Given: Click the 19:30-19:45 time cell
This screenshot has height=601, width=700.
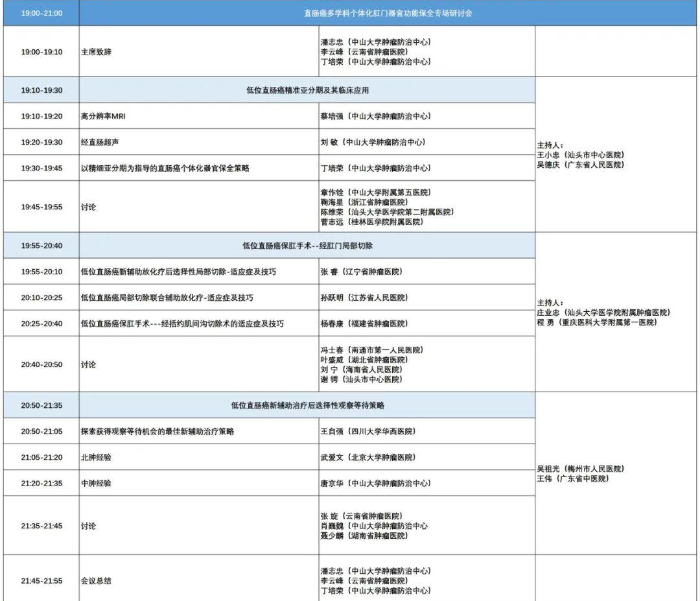Looking at the screenshot, I should 41,169.
